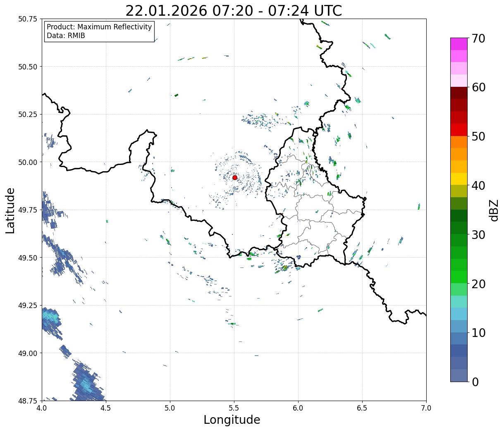This screenshot has width=504, height=430.
Task: Click the 60 tick label on colorbar
Action: coord(478,87)
